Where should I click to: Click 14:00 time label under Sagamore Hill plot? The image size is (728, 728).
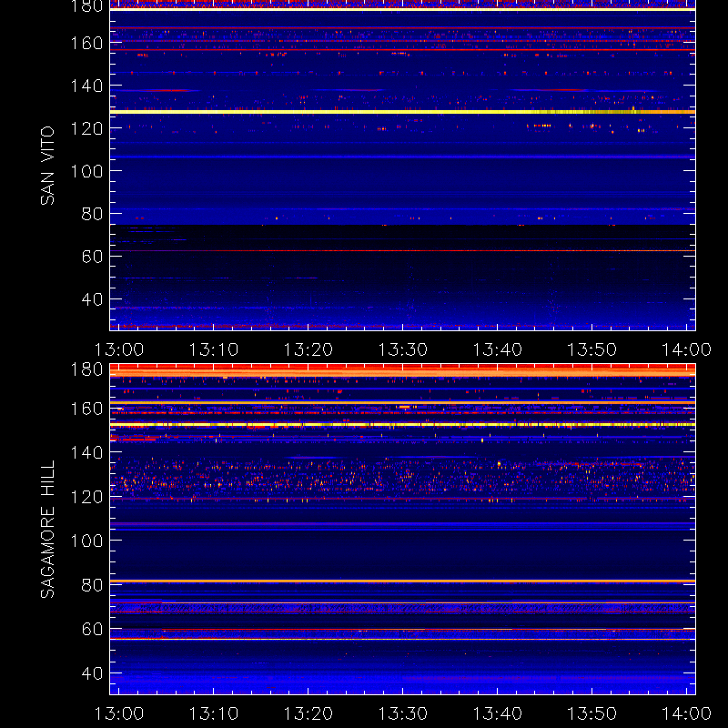tap(686, 713)
